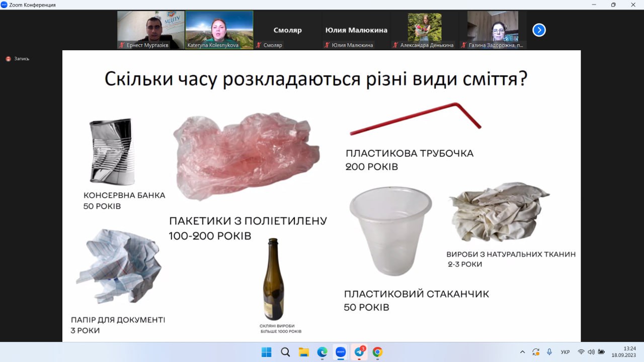Click the microphone icon in system tray
This screenshot has width=644, height=362.
(549, 352)
